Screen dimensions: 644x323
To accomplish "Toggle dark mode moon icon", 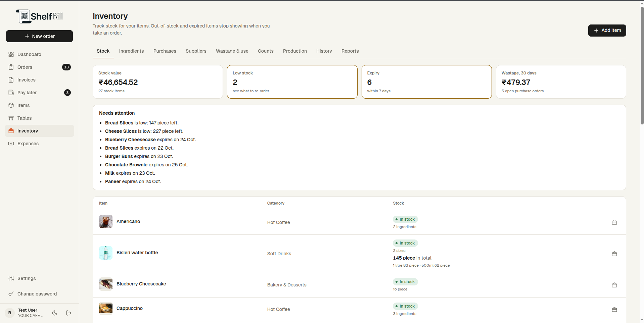I will pyautogui.click(x=55, y=313).
